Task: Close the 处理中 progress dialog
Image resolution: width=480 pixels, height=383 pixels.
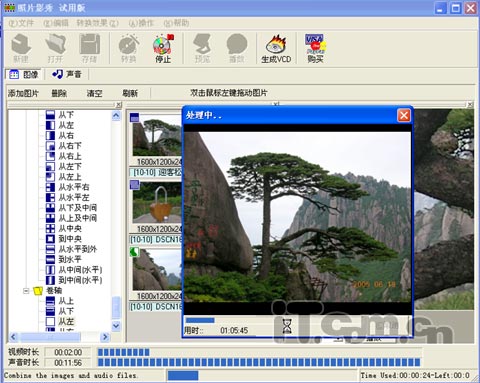Action: (404, 116)
